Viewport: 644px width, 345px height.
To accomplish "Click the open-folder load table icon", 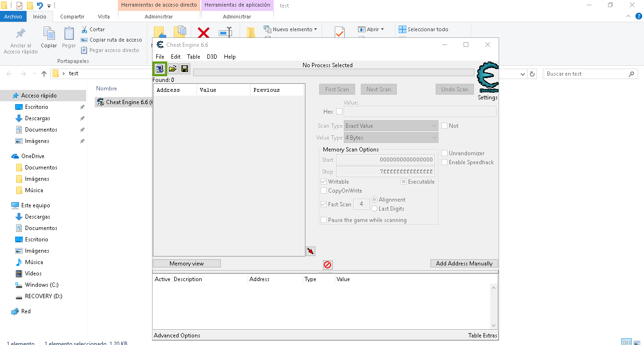I will coord(173,69).
